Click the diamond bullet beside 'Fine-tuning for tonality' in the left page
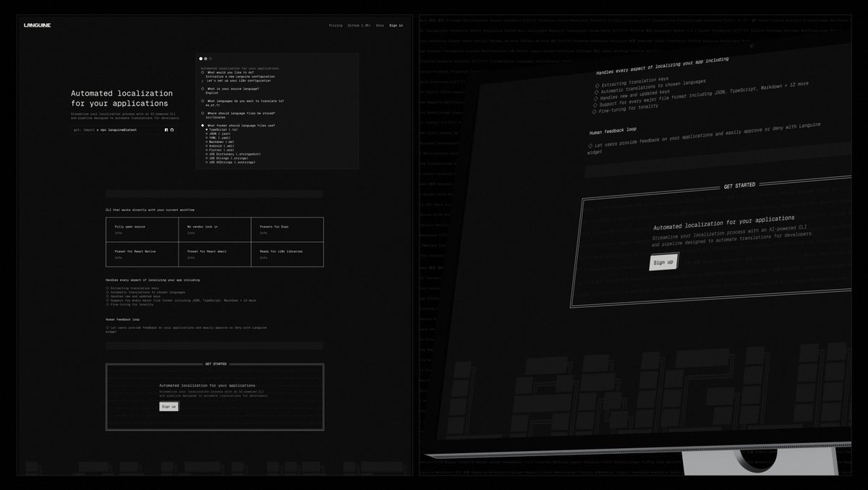Image resolution: width=868 pixels, height=490 pixels. (x=107, y=304)
